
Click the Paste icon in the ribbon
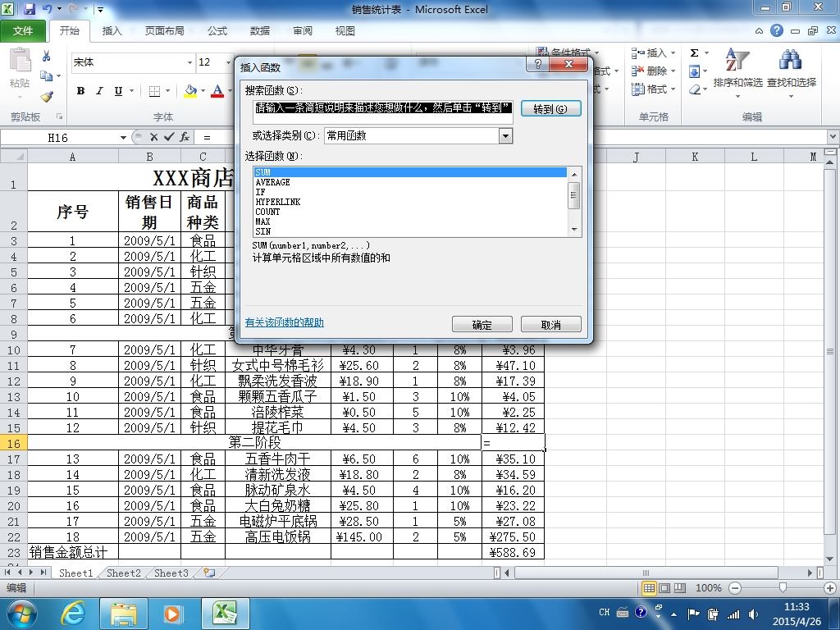(20, 61)
